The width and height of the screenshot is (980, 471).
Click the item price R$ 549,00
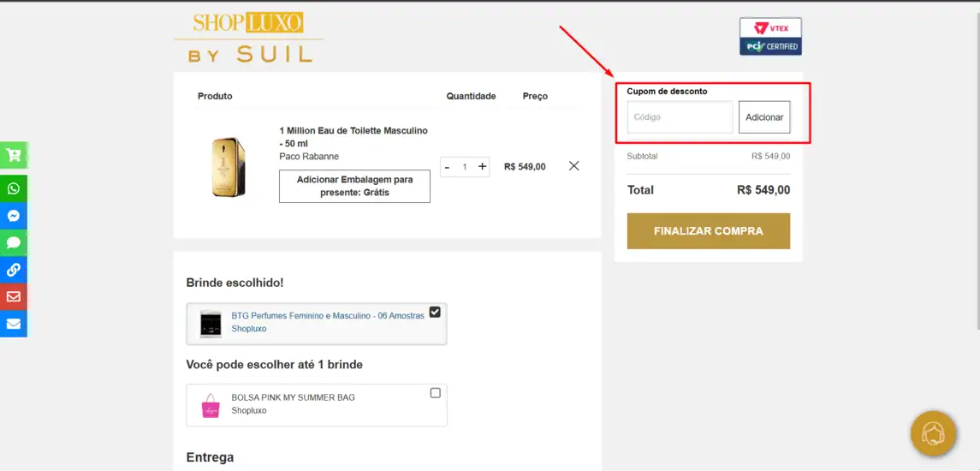pos(525,166)
